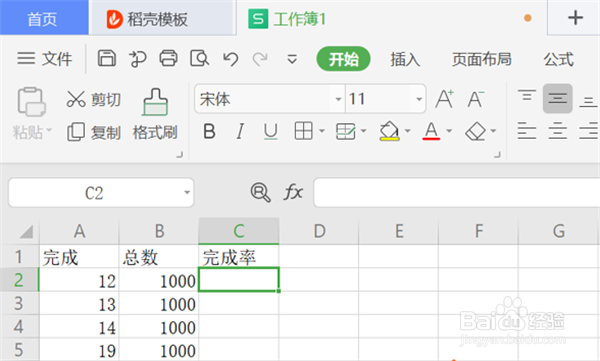Click cell A5 with value 19

point(79,350)
